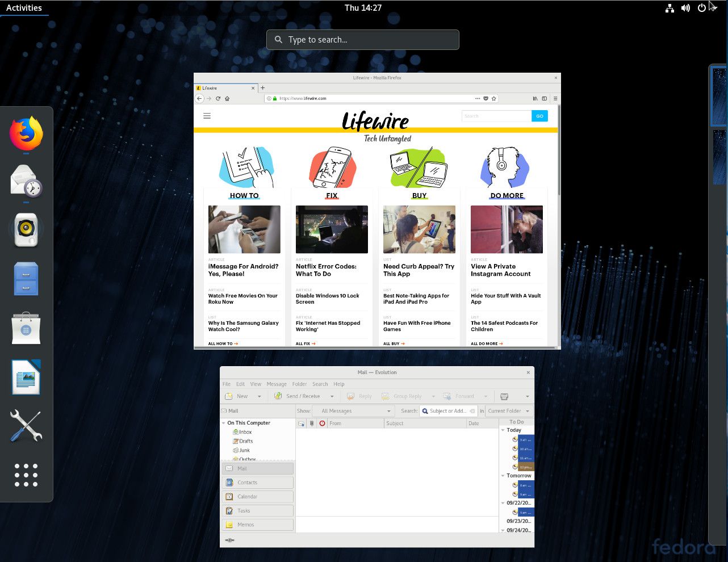This screenshot has width=728, height=562.
Task: Open 'Netflix Error Codes: What To Do' article
Action: (x=326, y=270)
